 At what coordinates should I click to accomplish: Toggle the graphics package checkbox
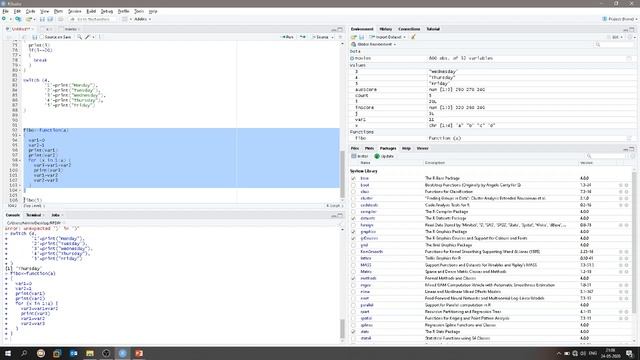tap(353, 232)
